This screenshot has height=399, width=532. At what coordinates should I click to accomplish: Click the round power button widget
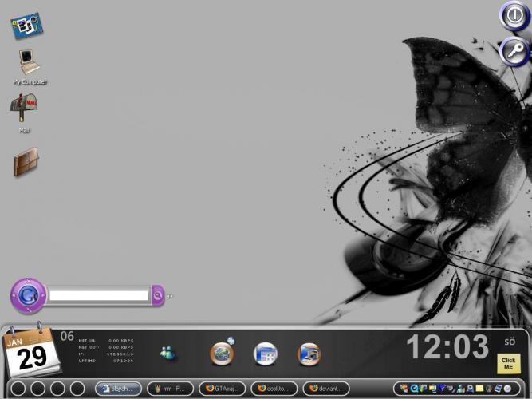click(x=514, y=15)
